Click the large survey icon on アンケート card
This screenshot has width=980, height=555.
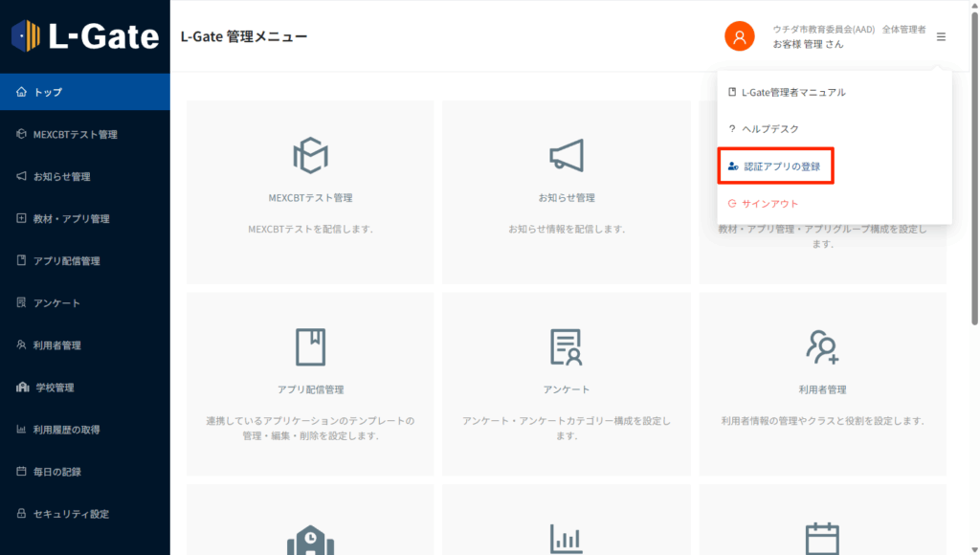(x=567, y=346)
